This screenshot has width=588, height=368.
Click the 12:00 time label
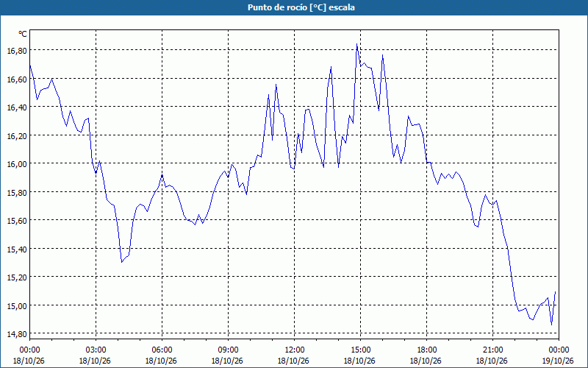tap(294, 350)
